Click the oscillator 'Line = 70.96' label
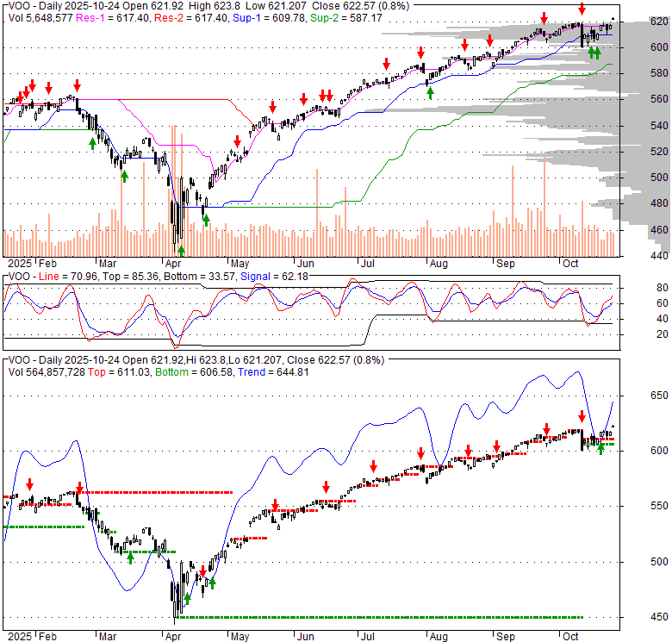The image size is (672, 642). click(69, 277)
